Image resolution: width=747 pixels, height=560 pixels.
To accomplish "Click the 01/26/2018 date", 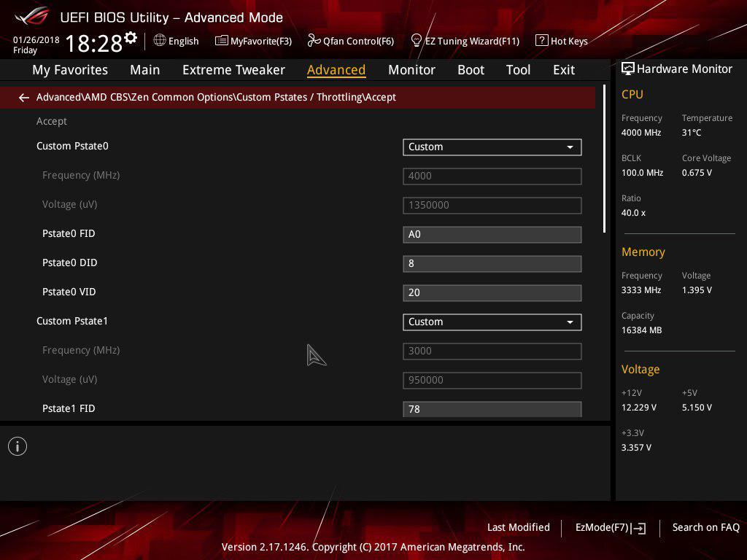I will click(36, 40).
